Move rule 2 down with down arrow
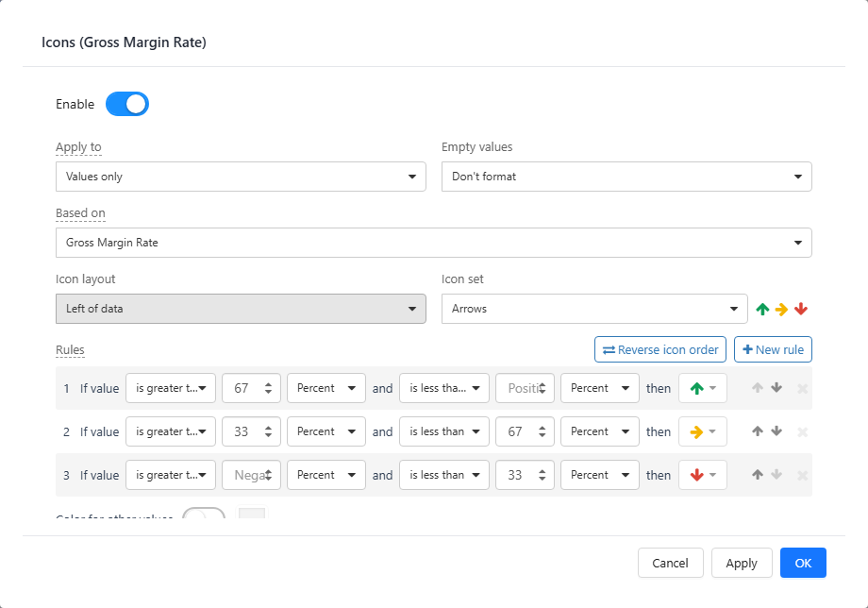 (x=776, y=431)
